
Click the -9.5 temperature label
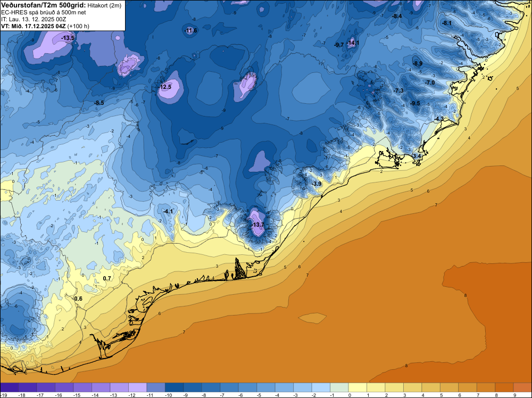(415, 103)
